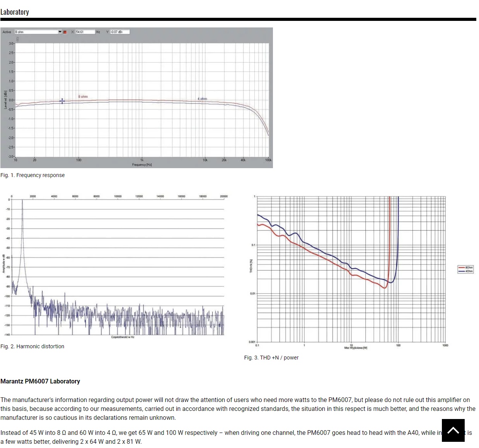The height and width of the screenshot is (448, 479).
Task: Click the 'Frequency [Hz]' axis label
Action: coord(142,165)
